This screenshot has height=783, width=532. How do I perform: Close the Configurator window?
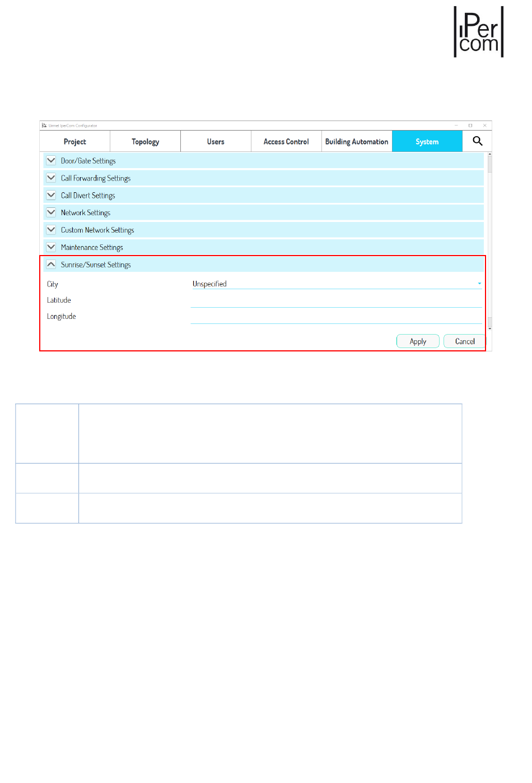tap(485, 126)
